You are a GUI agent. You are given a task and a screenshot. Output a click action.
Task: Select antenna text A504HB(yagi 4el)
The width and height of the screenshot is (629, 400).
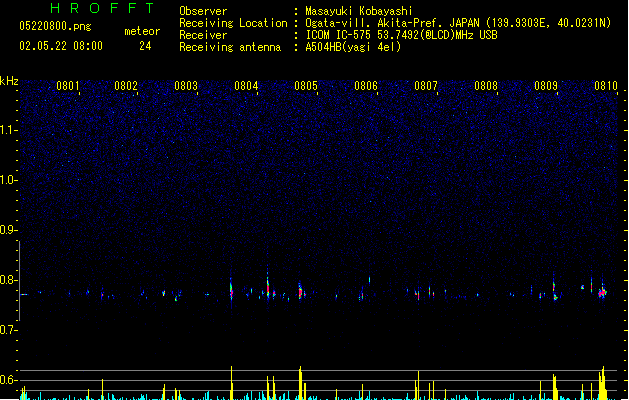tap(353, 47)
